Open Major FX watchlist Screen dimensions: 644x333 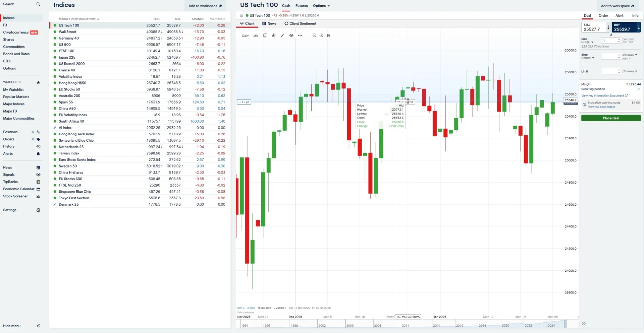click(10, 111)
